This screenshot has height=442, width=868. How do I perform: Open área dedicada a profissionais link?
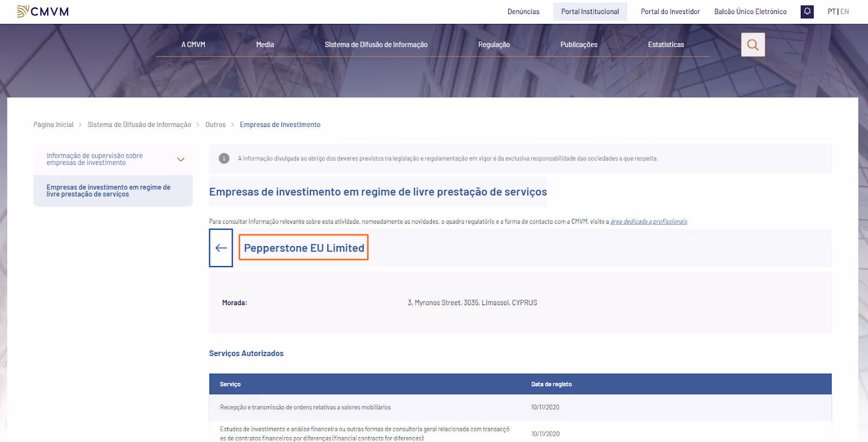coord(649,222)
